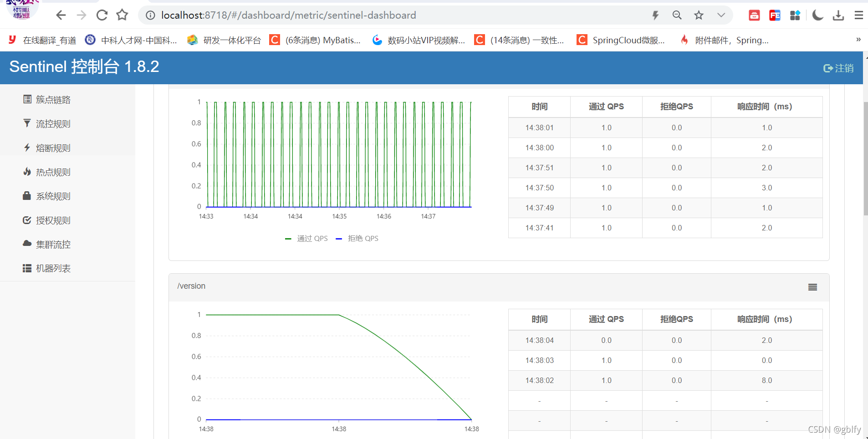868x439 pixels.
Task: Open the 附件邮件 Spring bookmark
Action: (x=724, y=40)
